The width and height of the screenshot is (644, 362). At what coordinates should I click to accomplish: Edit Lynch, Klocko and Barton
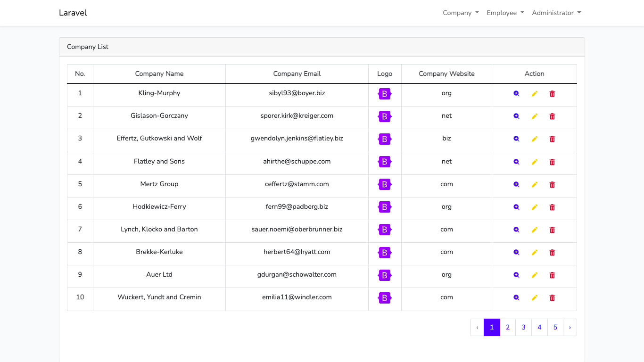(x=534, y=230)
